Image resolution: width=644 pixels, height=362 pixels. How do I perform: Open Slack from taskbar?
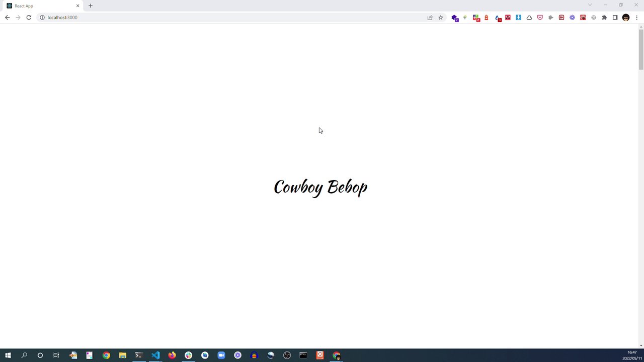click(188, 355)
